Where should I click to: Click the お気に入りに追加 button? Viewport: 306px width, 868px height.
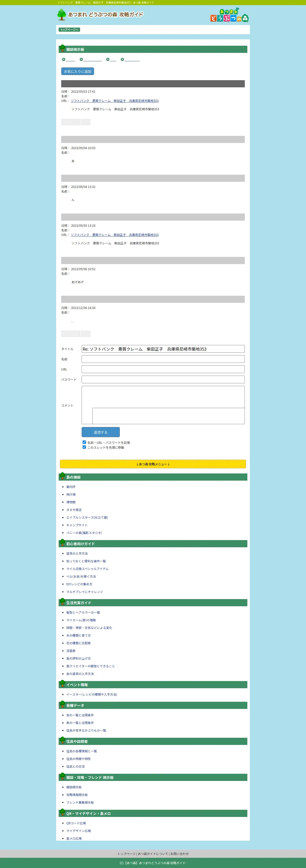click(78, 72)
